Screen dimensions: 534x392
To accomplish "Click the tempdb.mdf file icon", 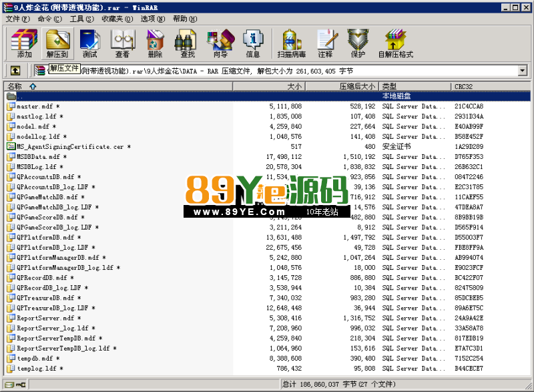I will (11, 359).
